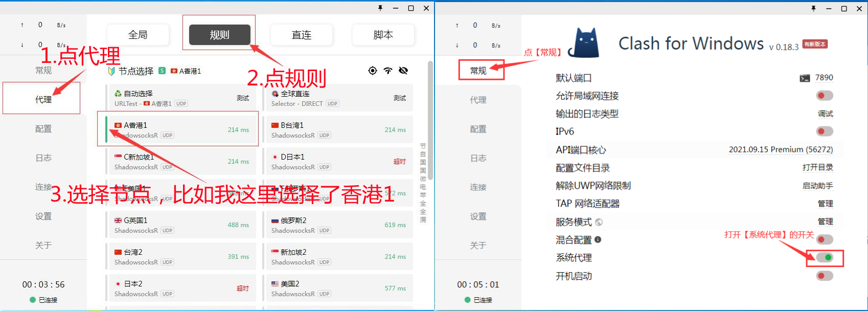Click 启动助手 for 解除UWP网络限制

pos(817,186)
